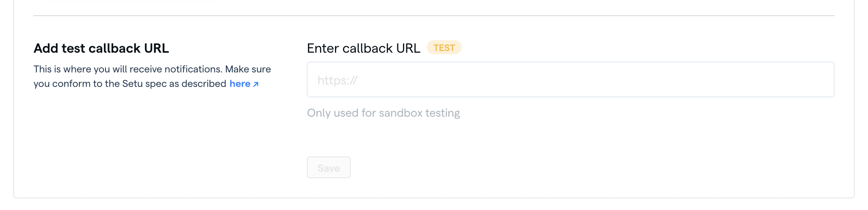The width and height of the screenshot is (868, 210).
Task: Click the notifications description paragraph
Action: (x=152, y=76)
